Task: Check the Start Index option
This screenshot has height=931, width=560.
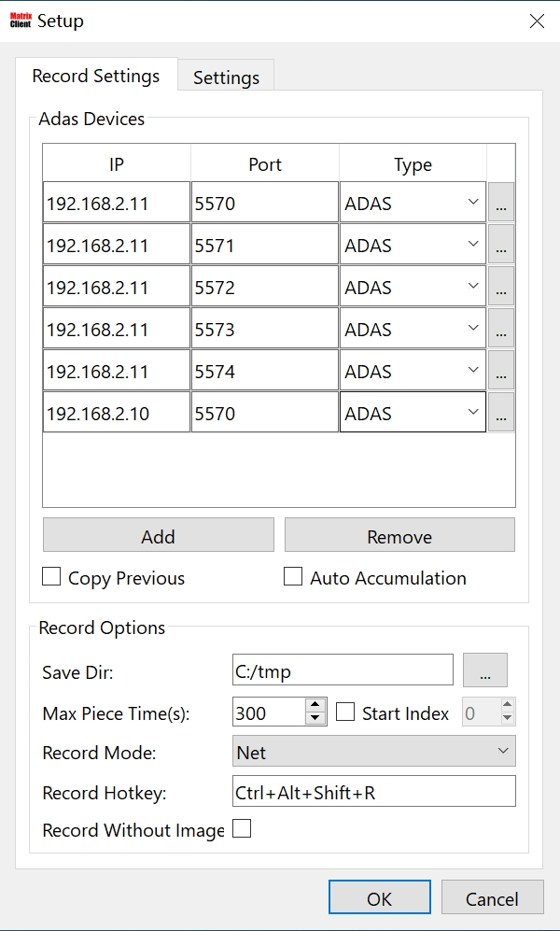Action: (345, 712)
